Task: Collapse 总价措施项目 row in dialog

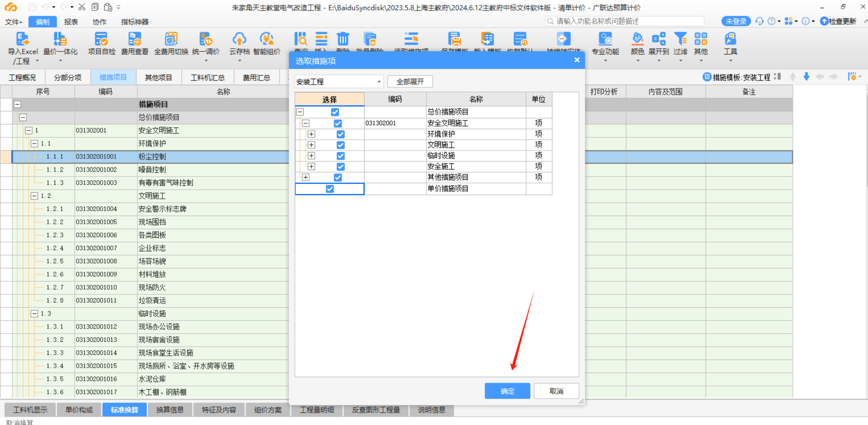Action: click(300, 112)
